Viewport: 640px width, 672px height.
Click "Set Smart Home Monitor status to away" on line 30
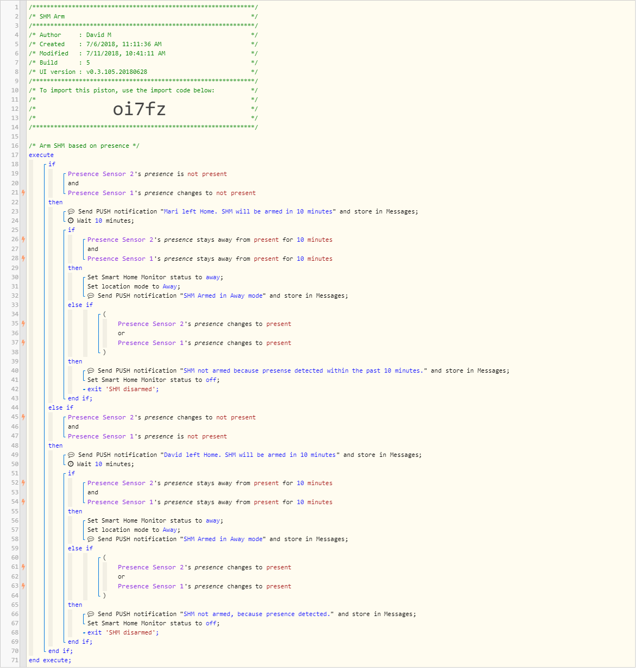(155, 278)
